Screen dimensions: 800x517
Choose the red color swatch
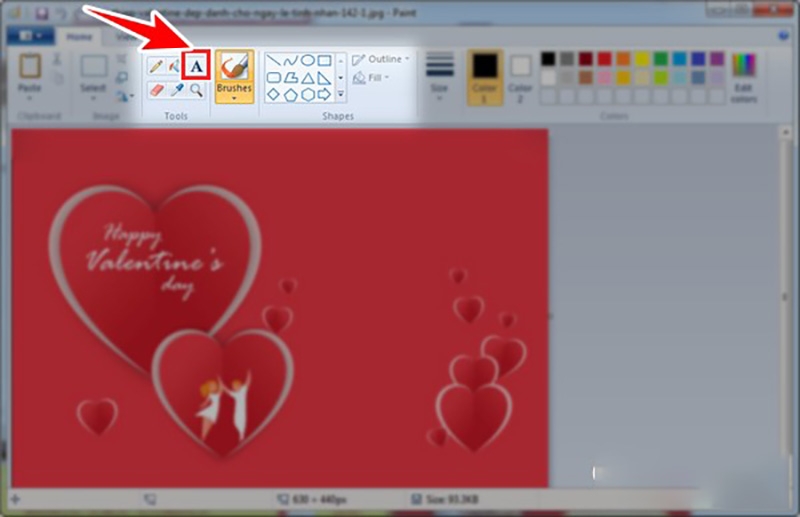pos(605,59)
